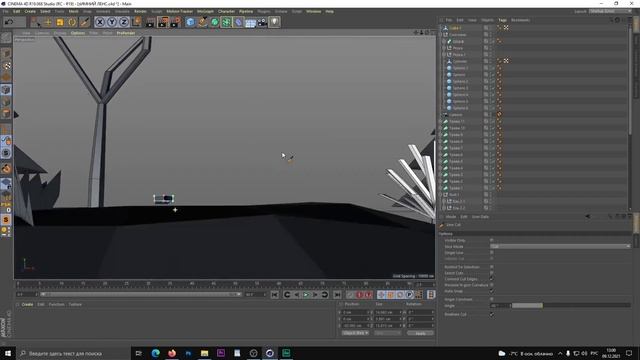640x360 pixels.
Task: Toggle the X axis lock
Action: 100,22
